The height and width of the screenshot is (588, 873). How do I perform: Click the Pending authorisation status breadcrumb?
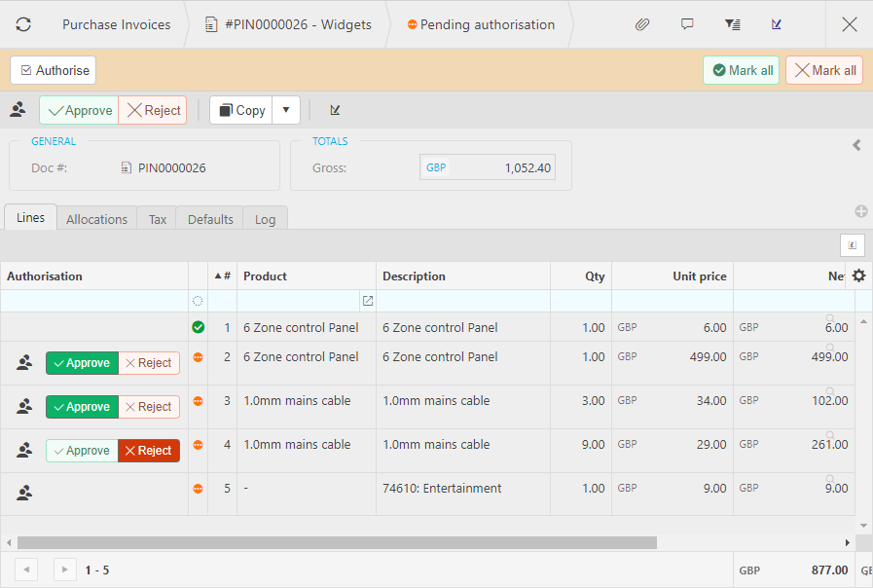482,24
